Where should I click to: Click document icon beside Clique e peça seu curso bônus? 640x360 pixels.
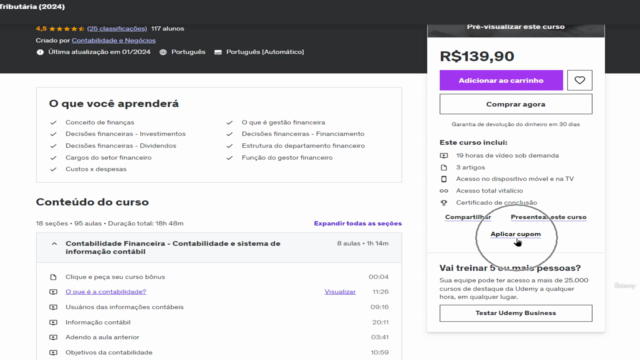53,277
